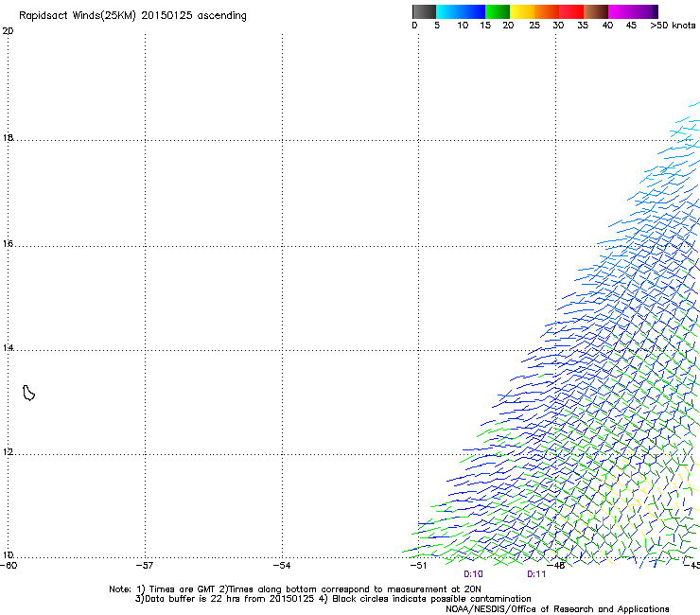Click the latitude label '10'

click(8, 555)
